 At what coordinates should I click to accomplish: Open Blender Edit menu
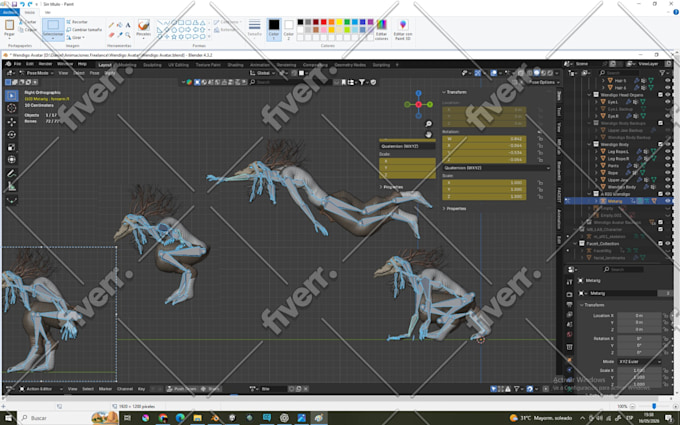(x=29, y=64)
